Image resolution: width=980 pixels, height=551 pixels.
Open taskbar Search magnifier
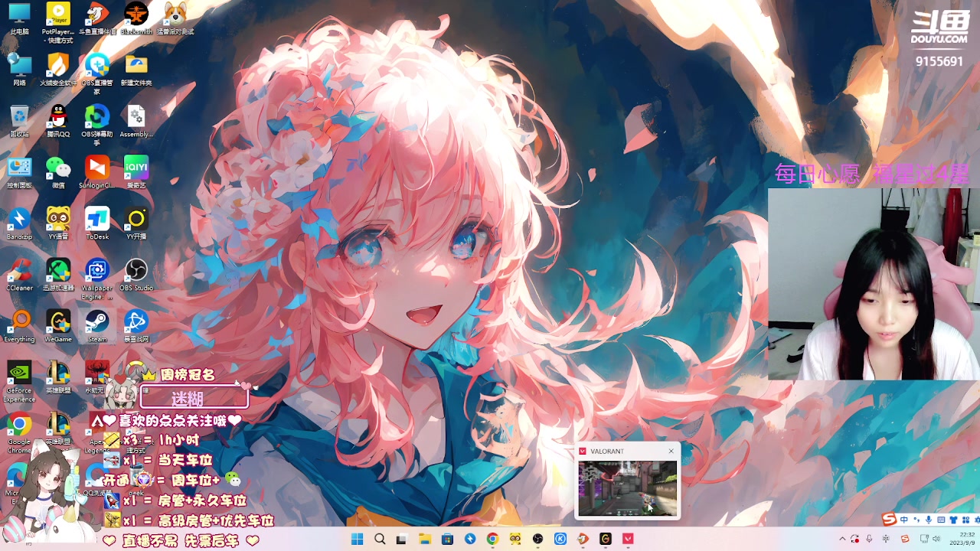[x=380, y=539]
